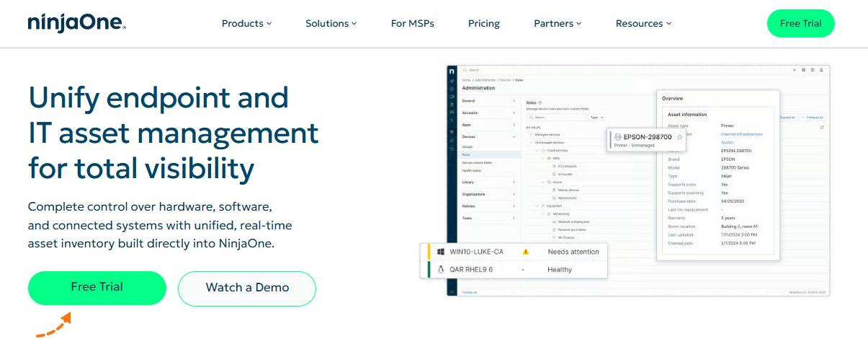
Task: Select EC2 instance role
Action: pos(566,166)
